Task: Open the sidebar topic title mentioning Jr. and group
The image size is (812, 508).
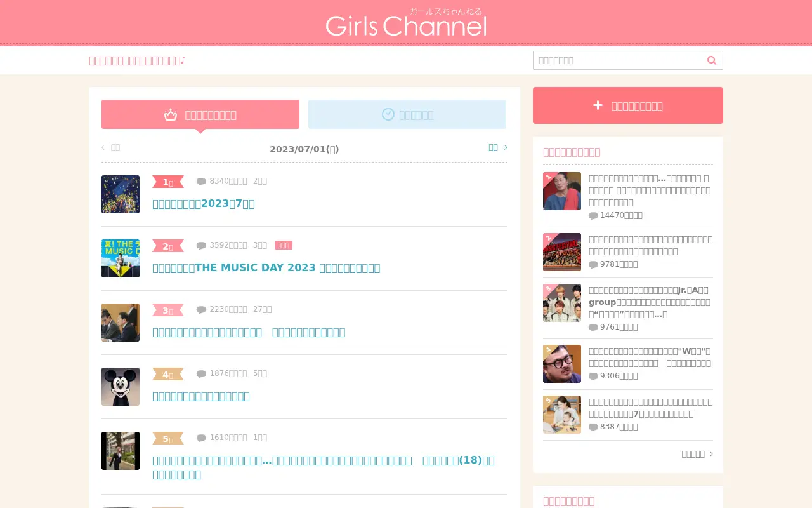Action: 650,302
